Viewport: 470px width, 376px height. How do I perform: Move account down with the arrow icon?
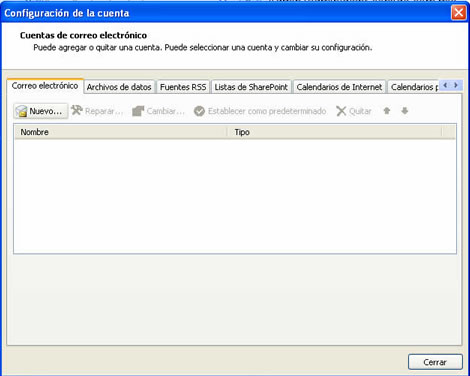[405, 111]
